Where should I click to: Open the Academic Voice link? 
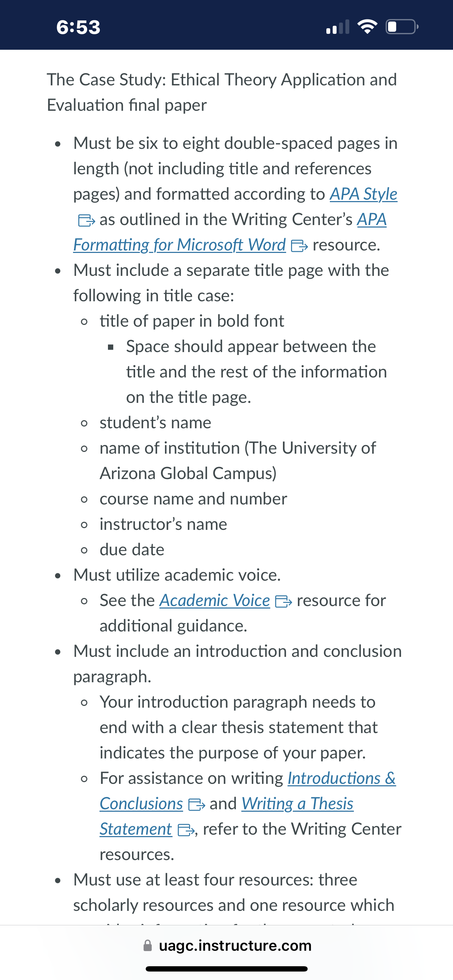215,600
